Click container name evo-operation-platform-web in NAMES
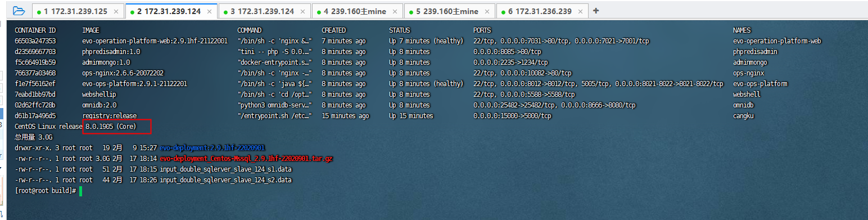This screenshot has height=220, width=868. pyautogui.click(x=777, y=41)
